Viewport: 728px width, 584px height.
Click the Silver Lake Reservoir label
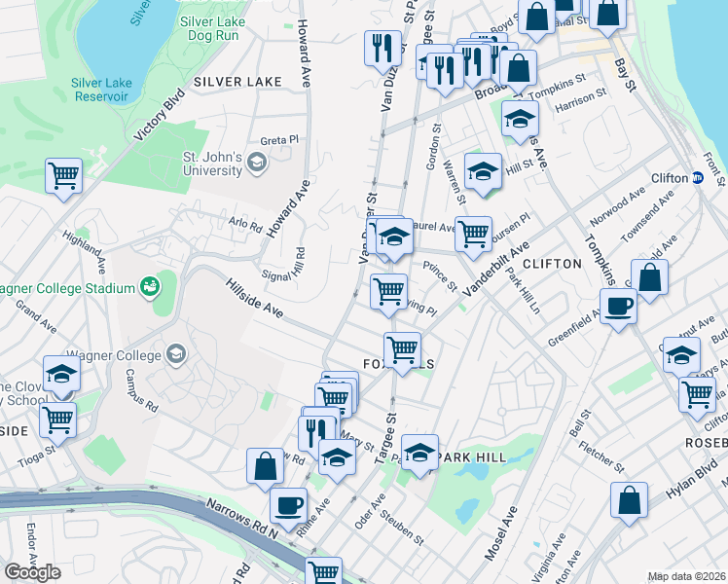[x=101, y=90]
